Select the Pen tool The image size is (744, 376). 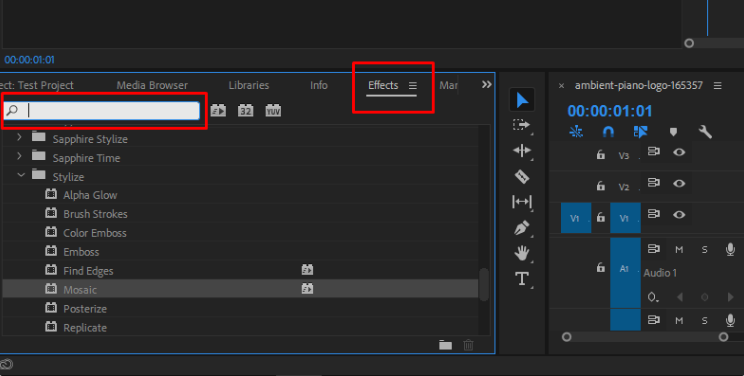point(521,227)
